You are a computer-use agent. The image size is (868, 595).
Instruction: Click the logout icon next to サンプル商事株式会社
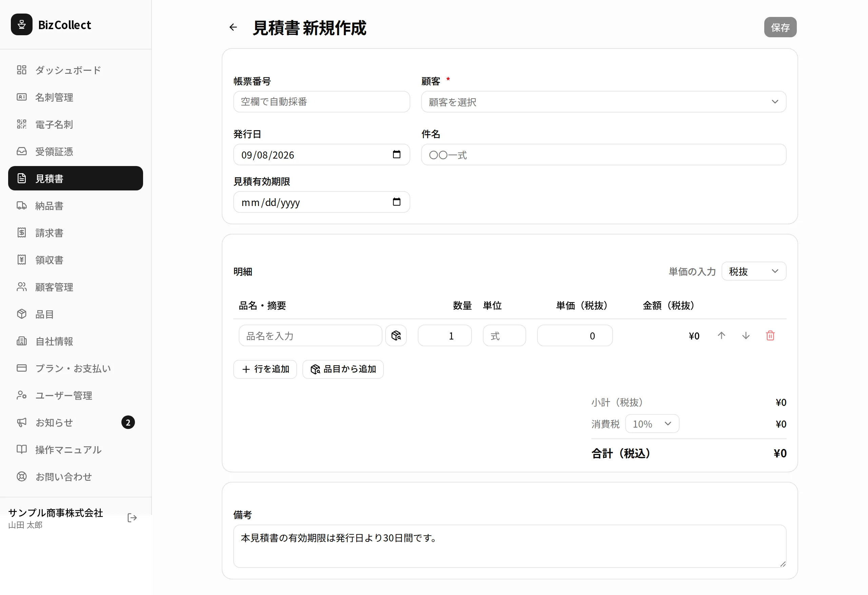132,517
